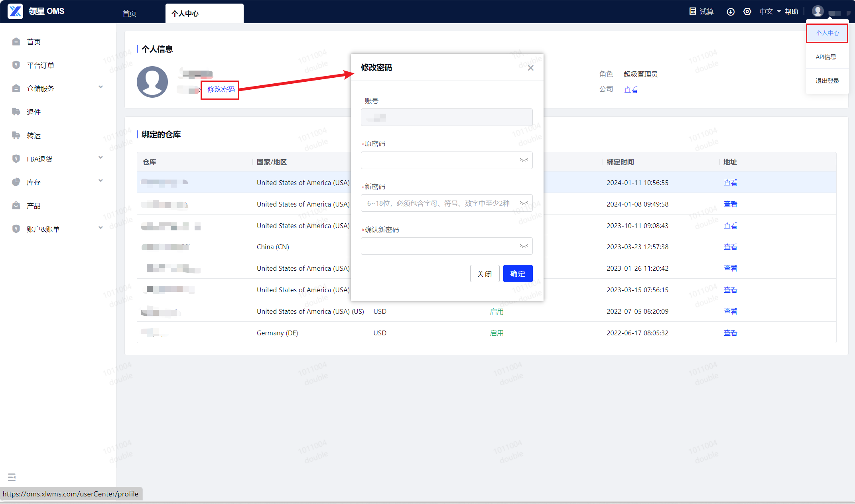Expand the 库存 menu chevron
This screenshot has width=855, height=504.
pos(100,181)
